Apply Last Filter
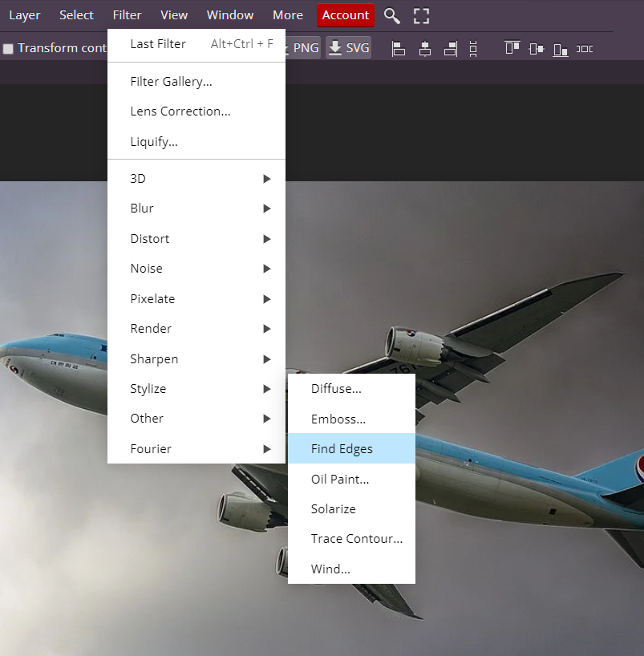The image size is (644, 656). 196,44
